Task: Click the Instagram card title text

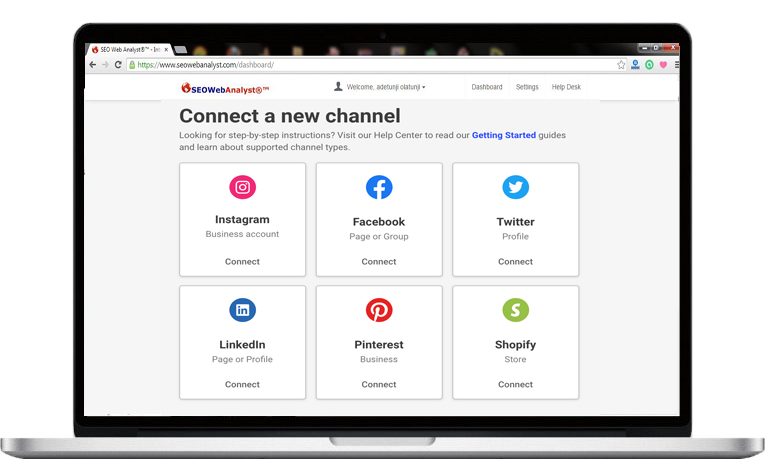Action: [242, 220]
